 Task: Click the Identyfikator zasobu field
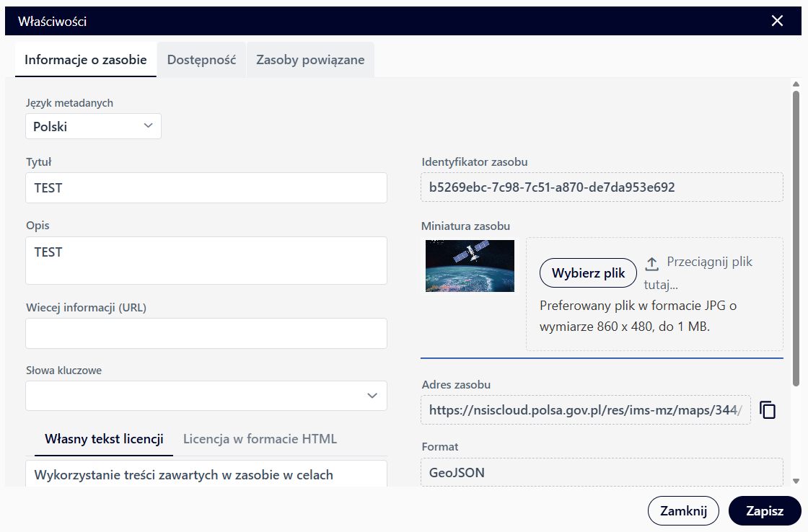pos(602,187)
